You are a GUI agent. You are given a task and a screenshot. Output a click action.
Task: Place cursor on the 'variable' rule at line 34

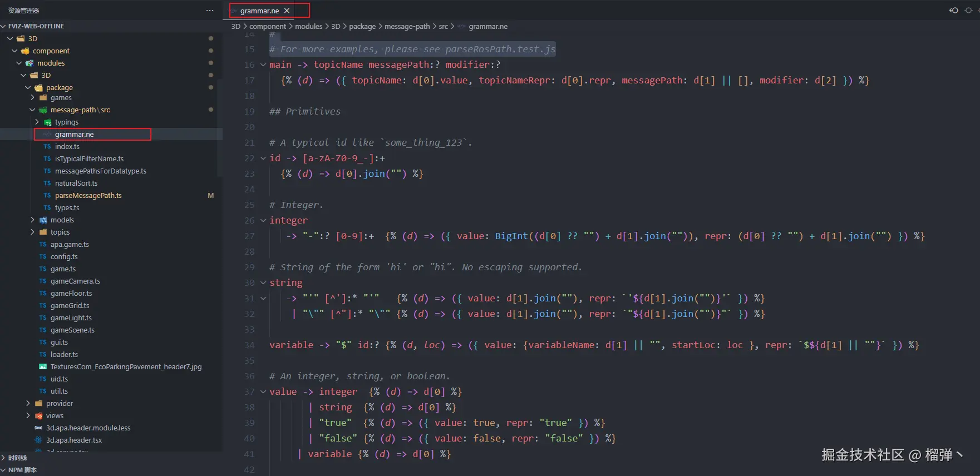point(292,345)
